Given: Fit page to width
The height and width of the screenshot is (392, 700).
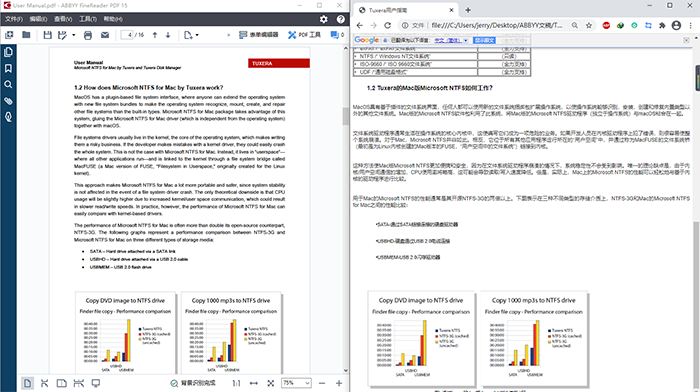Looking at the screenshot, I should pos(254,383).
